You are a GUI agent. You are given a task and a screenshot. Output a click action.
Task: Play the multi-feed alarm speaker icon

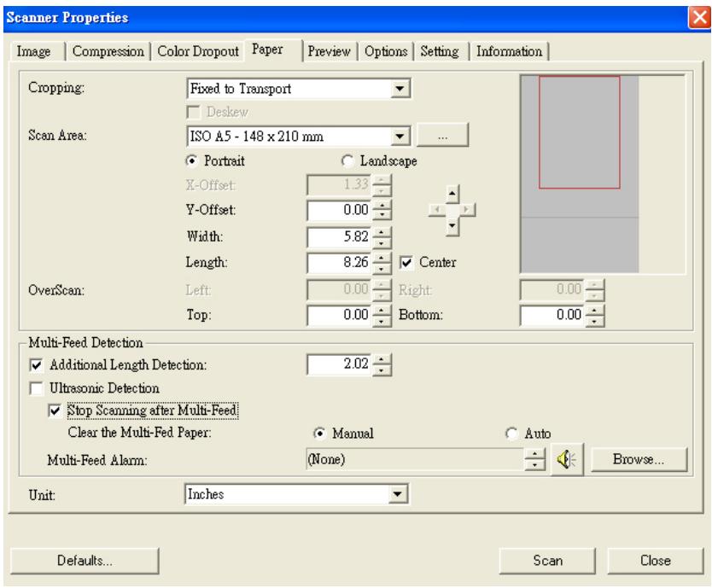[567, 459]
